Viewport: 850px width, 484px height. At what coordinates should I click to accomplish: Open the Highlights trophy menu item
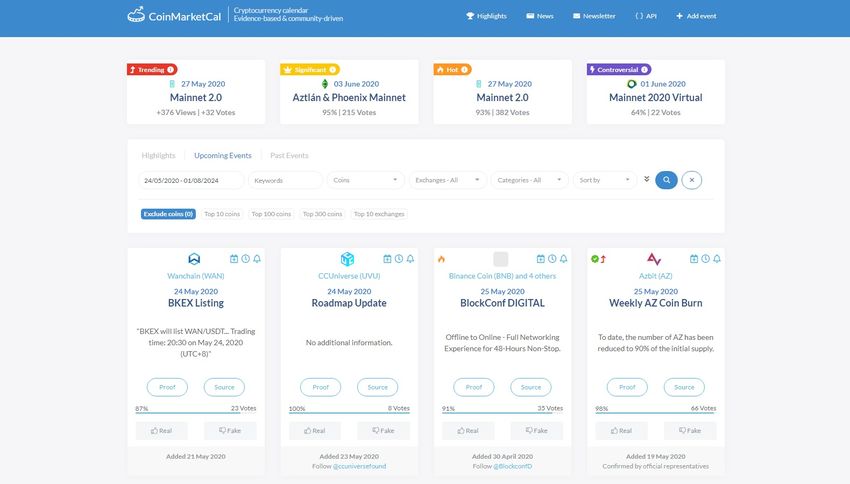[486, 16]
